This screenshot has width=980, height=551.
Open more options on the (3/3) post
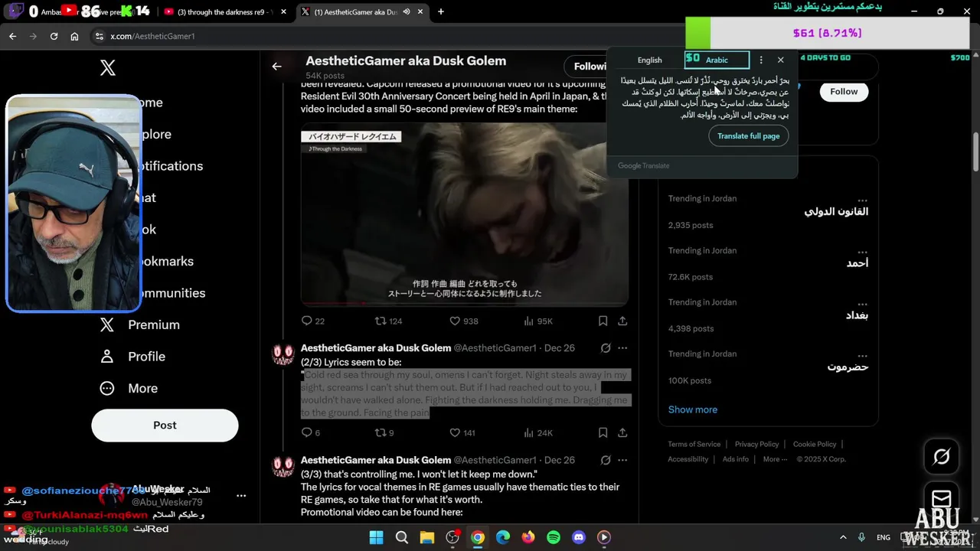click(622, 460)
